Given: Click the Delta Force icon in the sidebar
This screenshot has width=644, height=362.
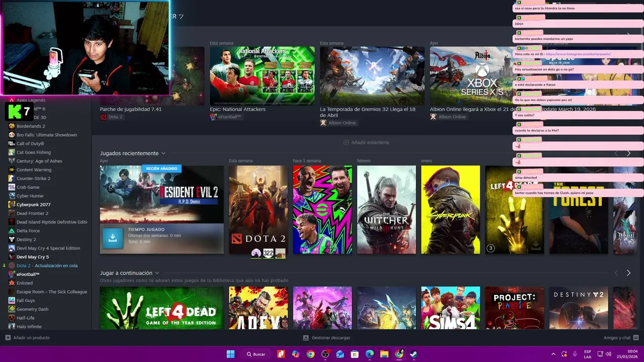Looking at the screenshot, I should [x=12, y=231].
